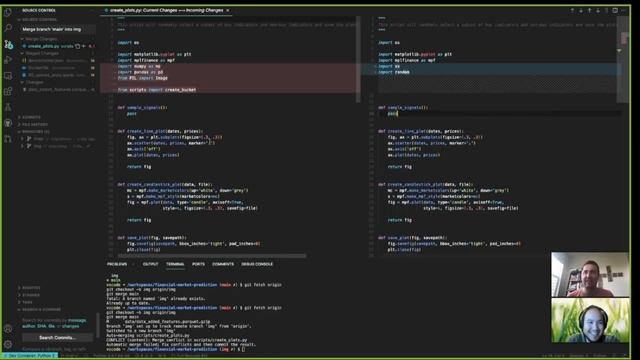Open the Accounts menu icon
This screenshot has height=360, width=640.
coord(8,329)
